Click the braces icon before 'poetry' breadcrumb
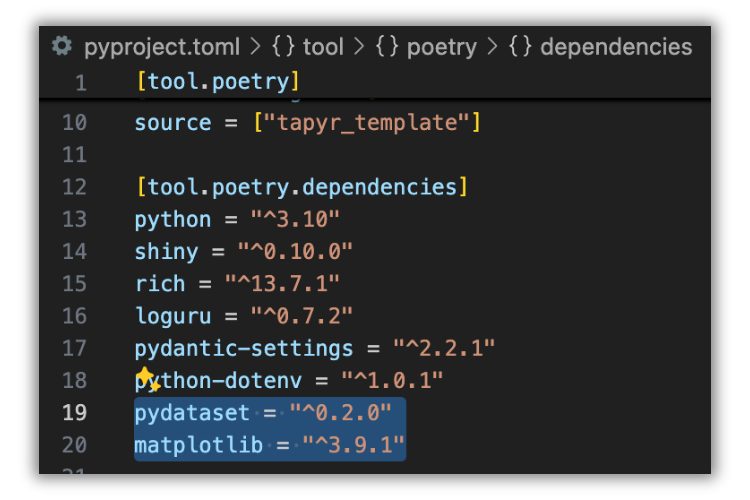This screenshot has height=500, width=750. click(386, 46)
